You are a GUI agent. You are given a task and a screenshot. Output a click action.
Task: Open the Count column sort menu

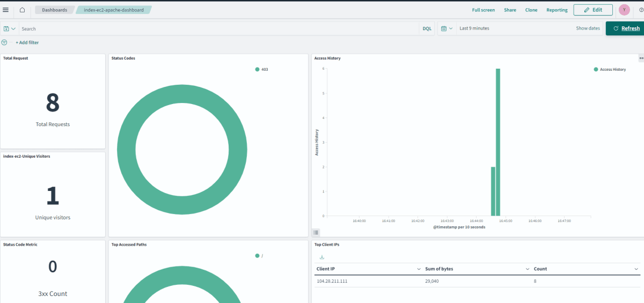coord(636,269)
